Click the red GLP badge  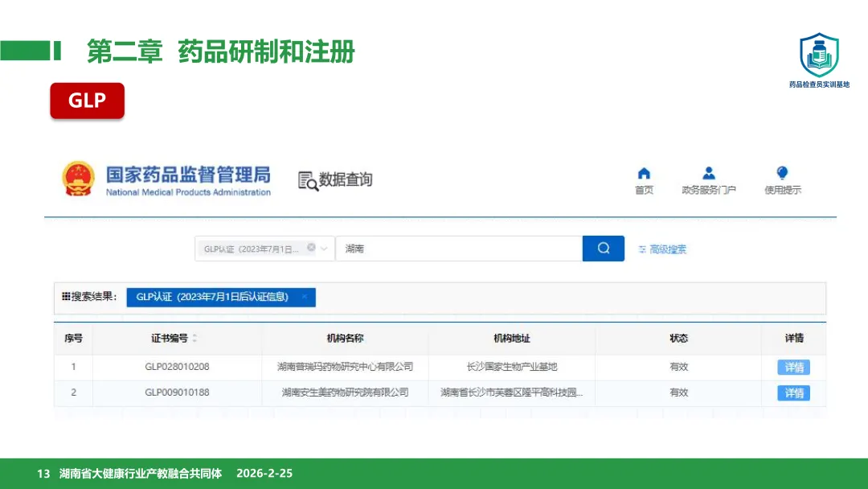click(x=88, y=101)
